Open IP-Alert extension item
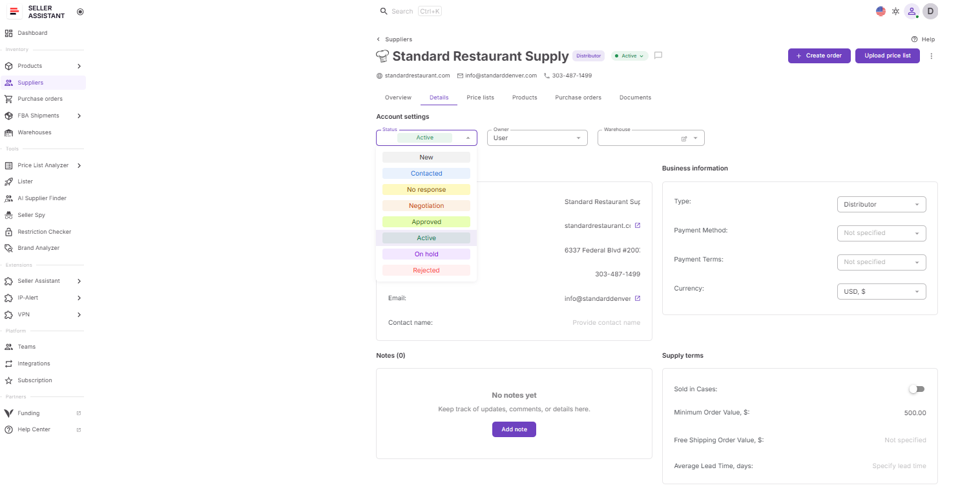 43,298
